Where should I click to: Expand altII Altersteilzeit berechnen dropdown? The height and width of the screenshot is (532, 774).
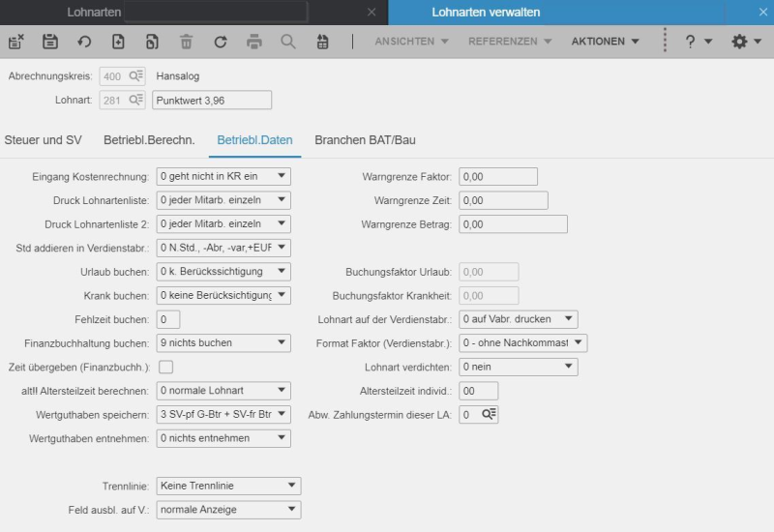(223, 391)
